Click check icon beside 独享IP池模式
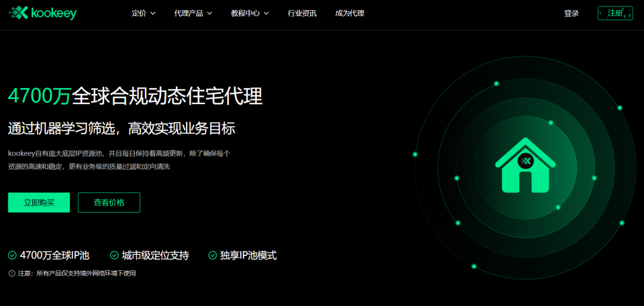Screen dimensions: 644x306 point(213,255)
